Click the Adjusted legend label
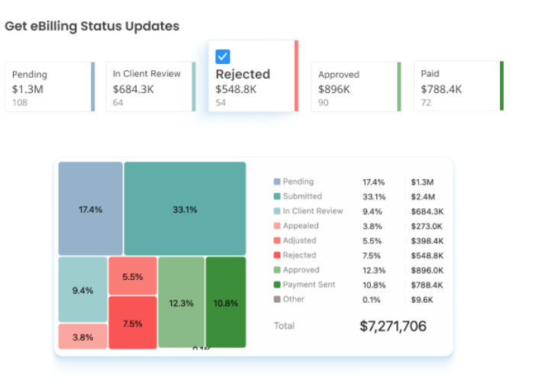The width and height of the screenshot is (535, 392). coord(300,240)
